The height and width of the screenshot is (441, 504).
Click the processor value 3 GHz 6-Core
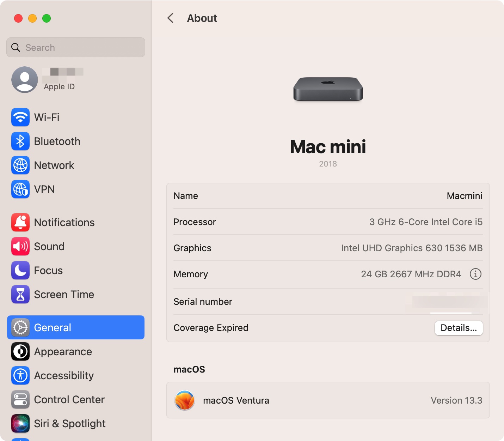point(426,222)
